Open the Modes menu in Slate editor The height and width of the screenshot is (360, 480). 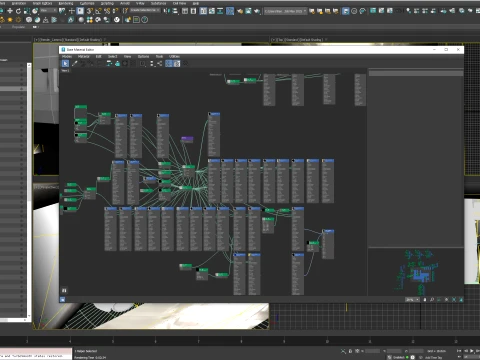point(67,56)
